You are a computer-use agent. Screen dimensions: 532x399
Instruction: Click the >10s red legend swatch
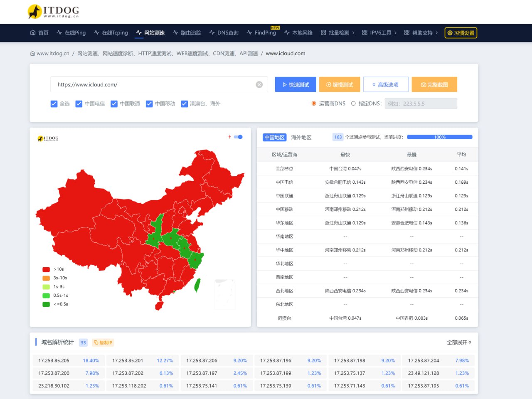[46, 269]
